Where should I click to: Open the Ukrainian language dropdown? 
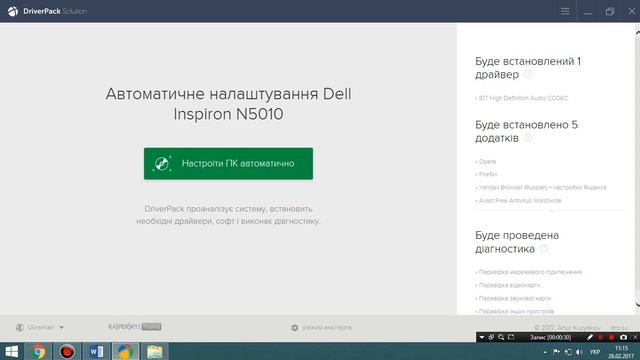tap(45, 327)
